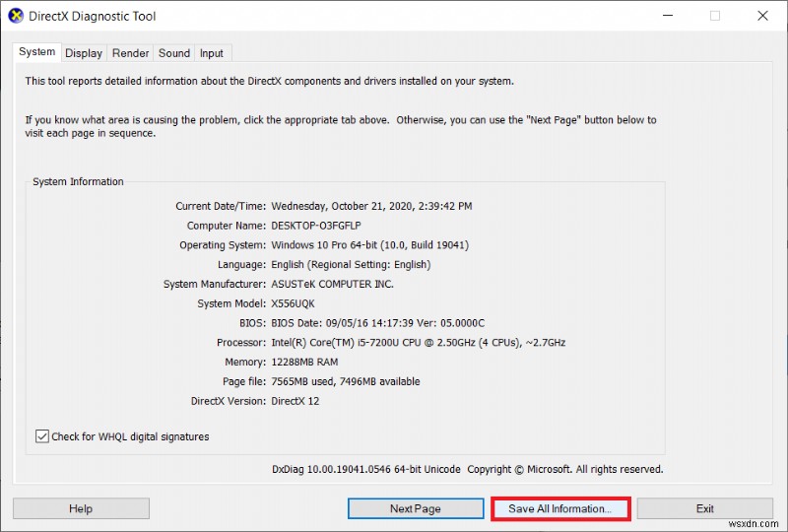Click the Windows 10 Pro 64-bit value

370,245
